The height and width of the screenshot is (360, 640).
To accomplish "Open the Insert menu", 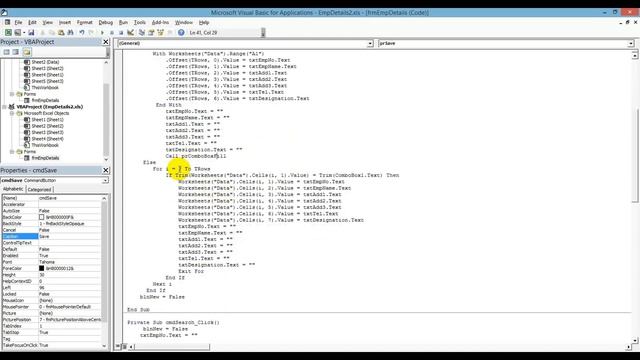I will 65,22.
